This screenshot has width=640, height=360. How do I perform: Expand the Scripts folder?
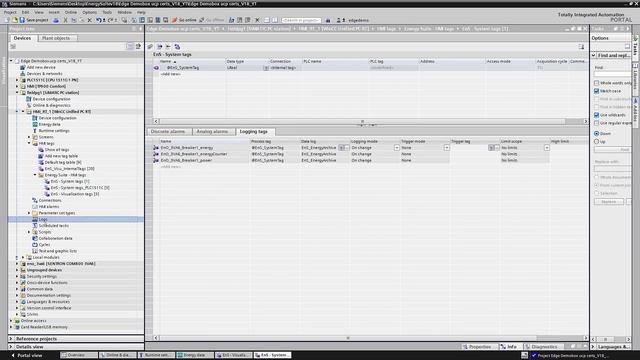click(29, 232)
